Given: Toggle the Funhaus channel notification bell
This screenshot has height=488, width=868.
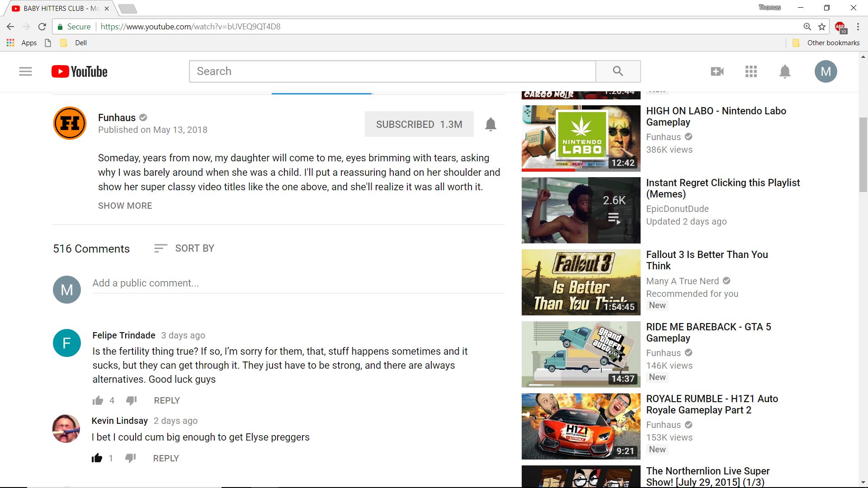Looking at the screenshot, I should click(x=491, y=124).
